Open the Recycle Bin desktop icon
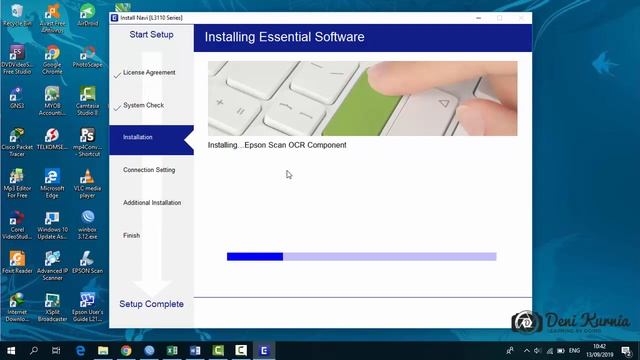This screenshot has width=640, height=360. tap(17, 15)
